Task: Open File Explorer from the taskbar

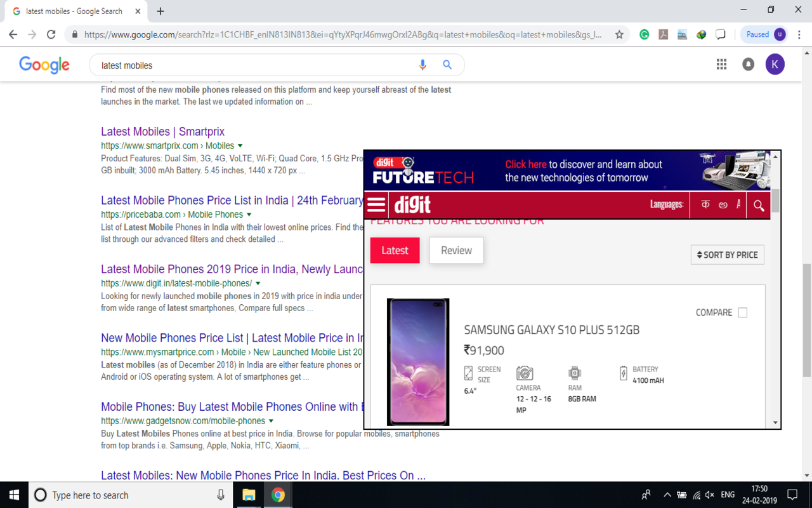Action: [x=249, y=495]
